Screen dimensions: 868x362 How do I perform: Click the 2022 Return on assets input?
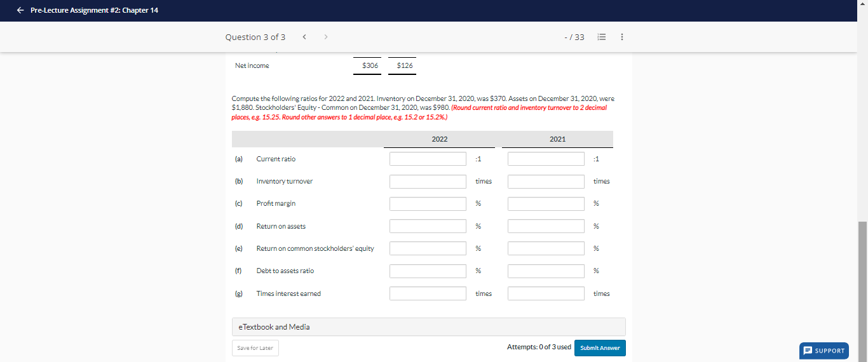pos(428,226)
